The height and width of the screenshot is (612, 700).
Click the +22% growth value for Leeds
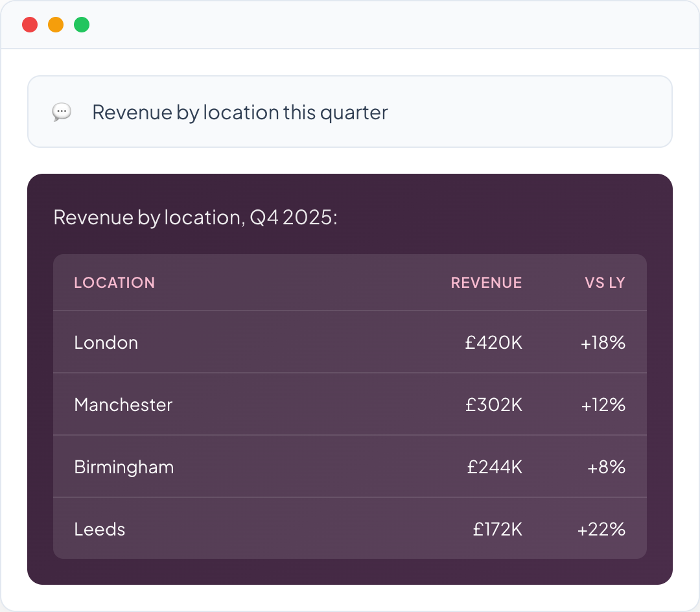[601, 529]
